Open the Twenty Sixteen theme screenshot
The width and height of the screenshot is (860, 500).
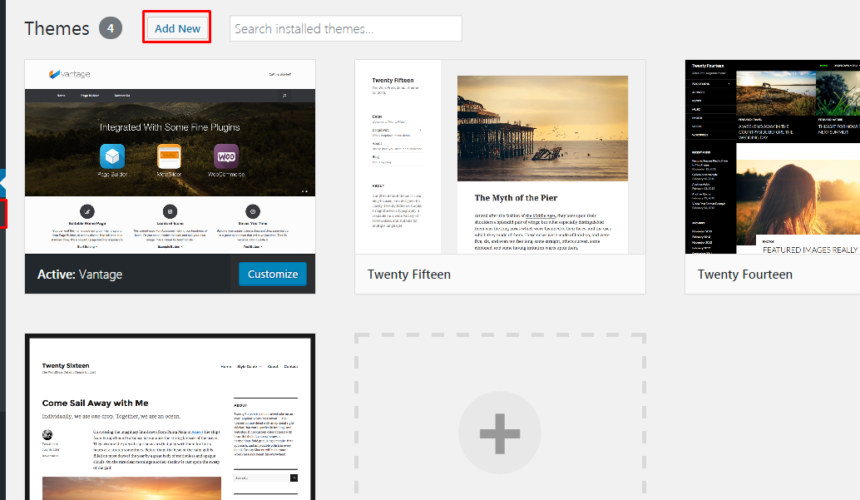click(170, 418)
